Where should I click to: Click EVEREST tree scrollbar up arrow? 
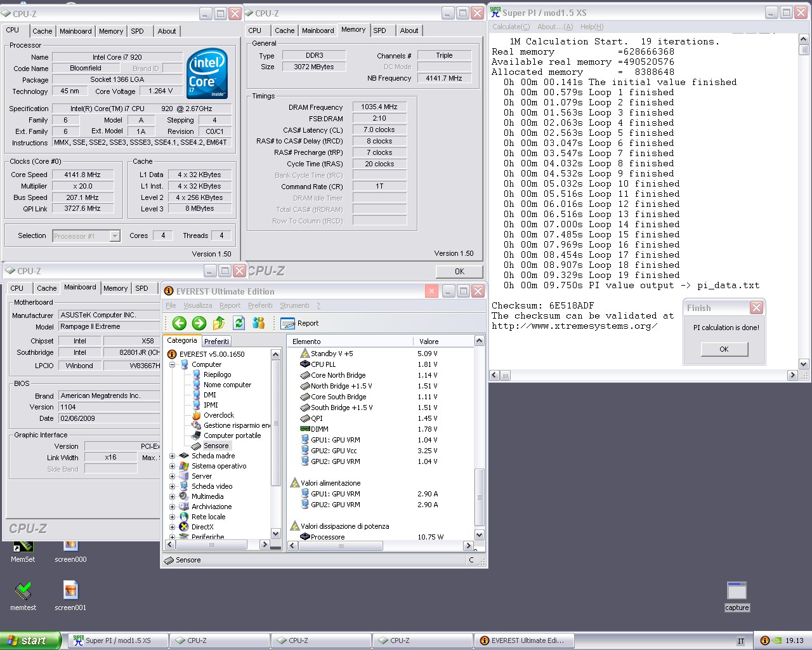(x=275, y=354)
